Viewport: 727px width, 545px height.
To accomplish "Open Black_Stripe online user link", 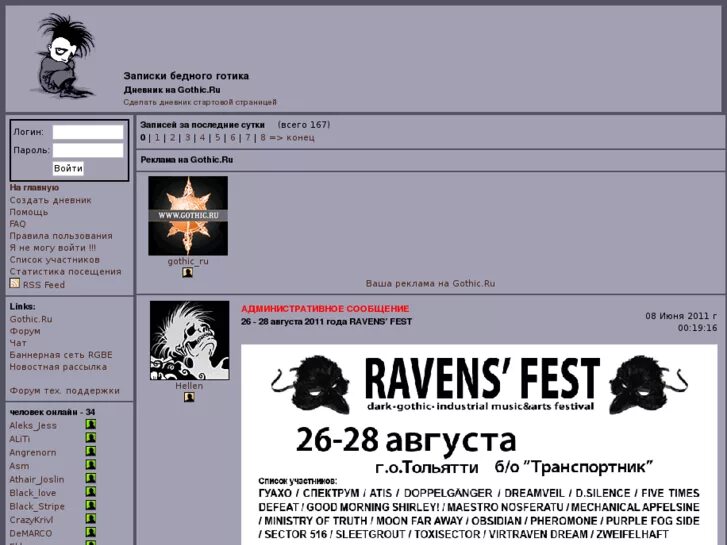I will coord(37,506).
